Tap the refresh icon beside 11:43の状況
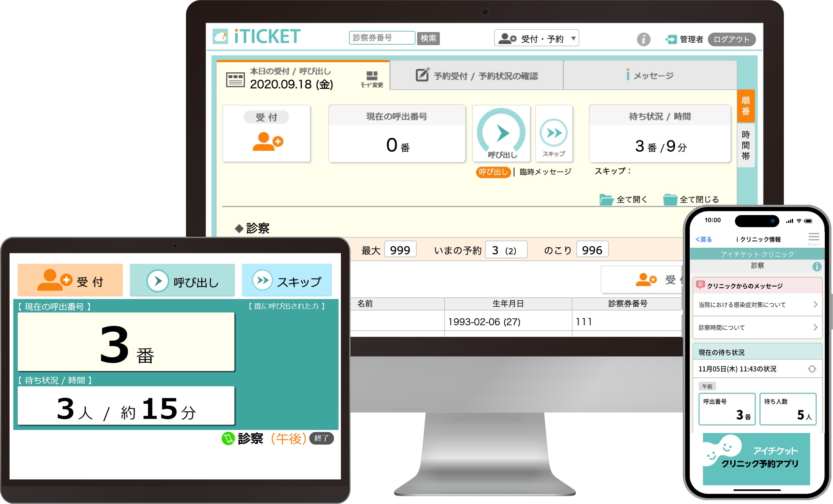The image size is (833, 504). click(x=812, y=369)
